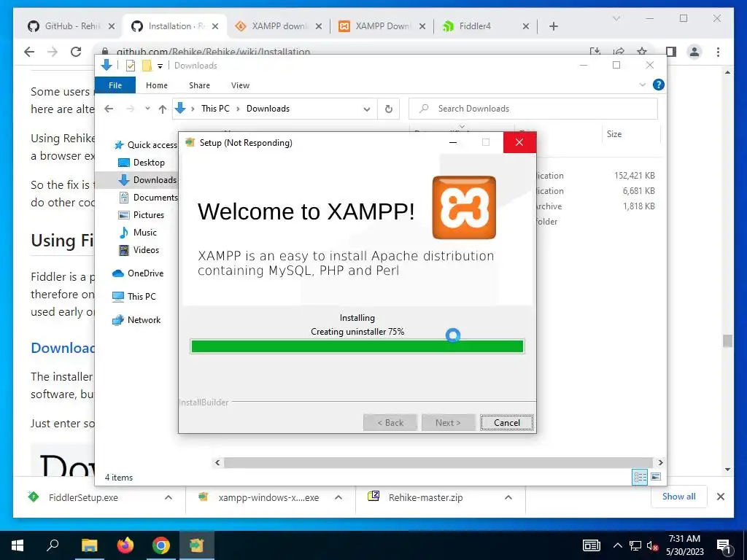Open Chrome profile avatar menu
This screenshot has width=747, height=560.
(694, 52)
